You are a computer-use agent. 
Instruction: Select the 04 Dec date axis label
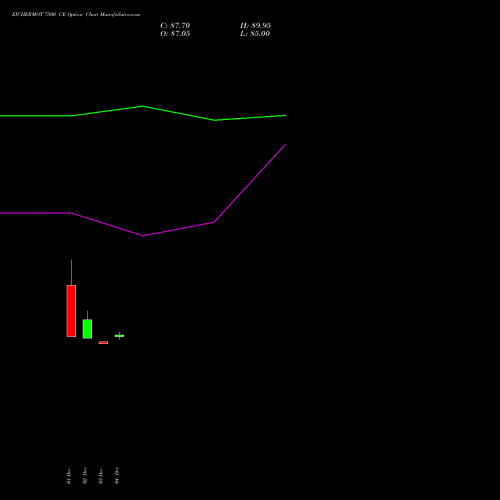(x=117, y=475)
